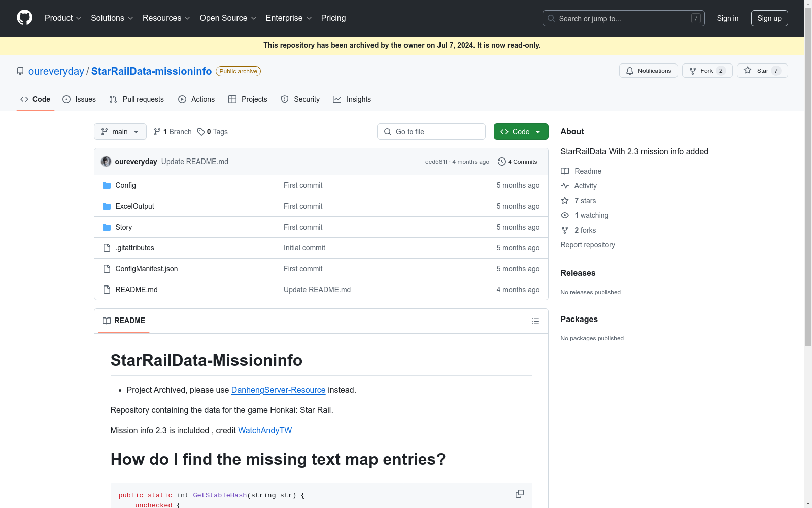This screenshot has height=508, width=812.
Task: Click the bell icon in Notifications
Action: [630, 71]
